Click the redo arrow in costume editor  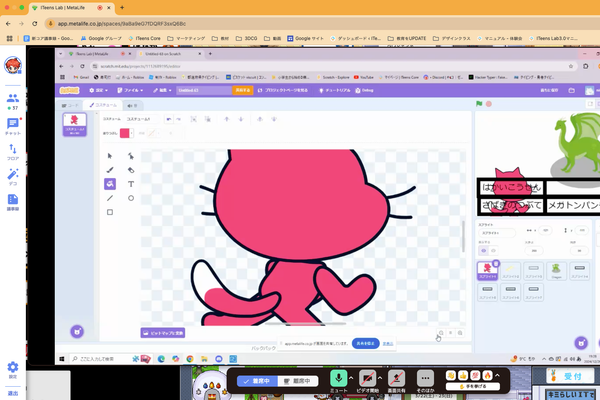pyautogui.click(x=178, y=119)
